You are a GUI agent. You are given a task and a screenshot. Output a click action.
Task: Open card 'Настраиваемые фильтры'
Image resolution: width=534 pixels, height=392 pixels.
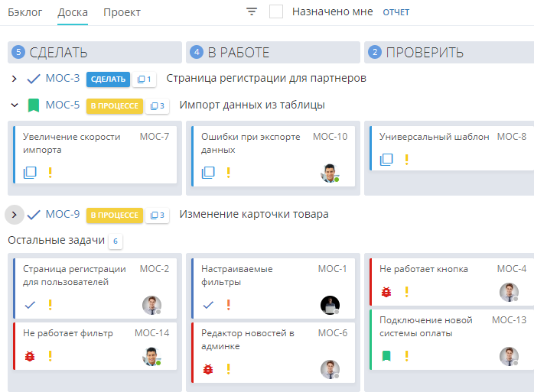273,288
